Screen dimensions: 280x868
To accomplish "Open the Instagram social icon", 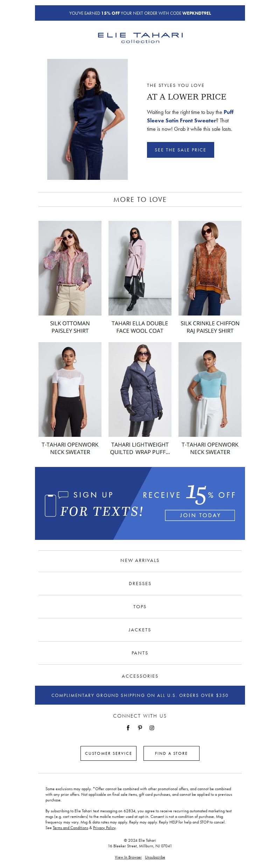I will pos(152,728).
